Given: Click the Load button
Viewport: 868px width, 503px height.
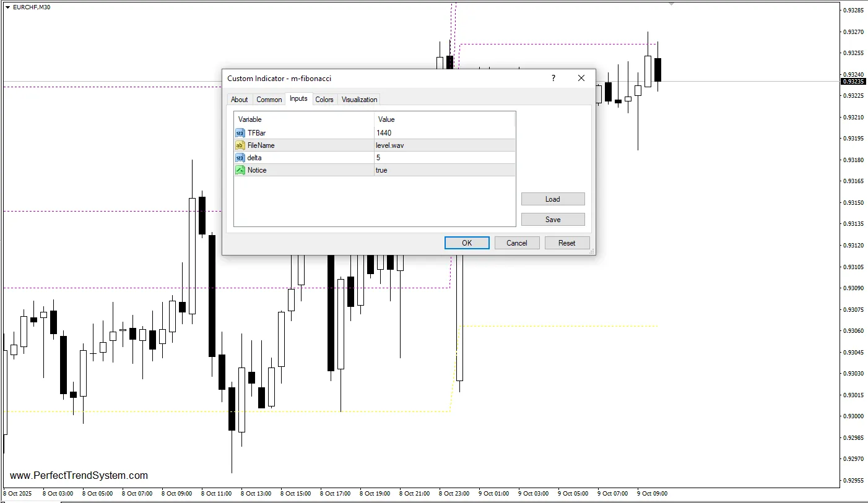Looking at the screenshot, I should tap(553, 199).
